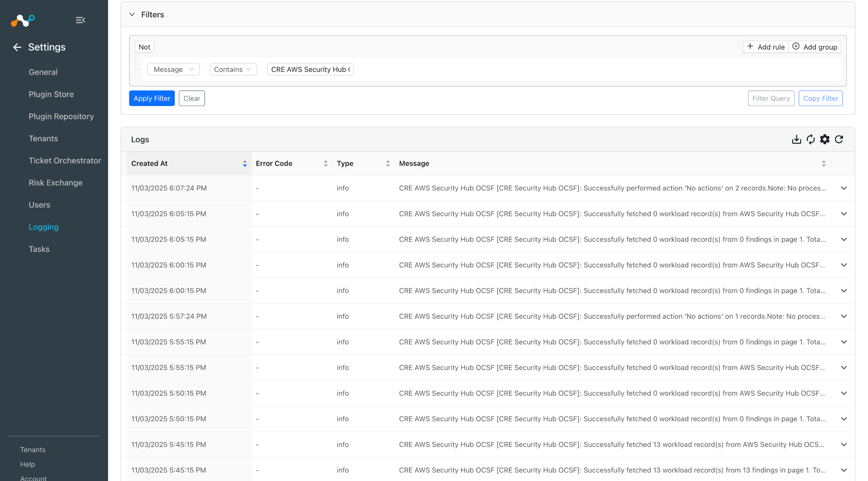Click the circled plus Add group icon
Screen dimensions: 868x481
796,47
